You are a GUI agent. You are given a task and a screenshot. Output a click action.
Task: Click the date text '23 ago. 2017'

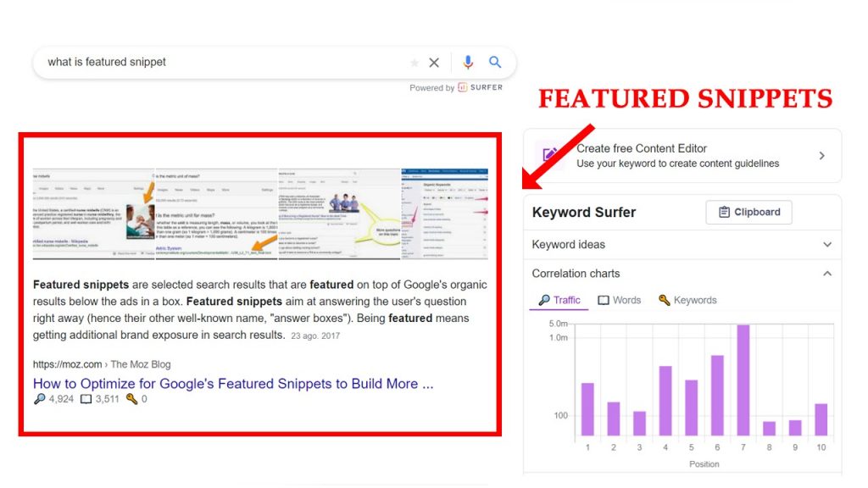pyautogui.click(x=315, y=335)
